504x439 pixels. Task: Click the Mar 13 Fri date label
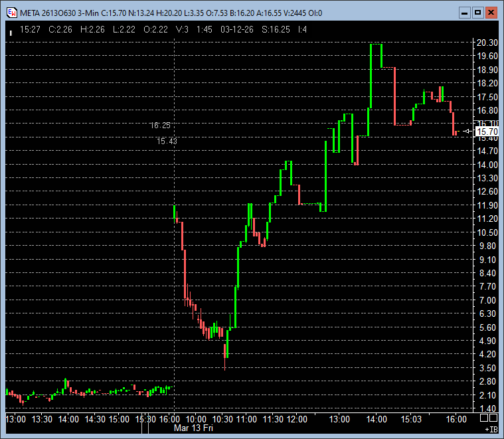pos(193,428)
